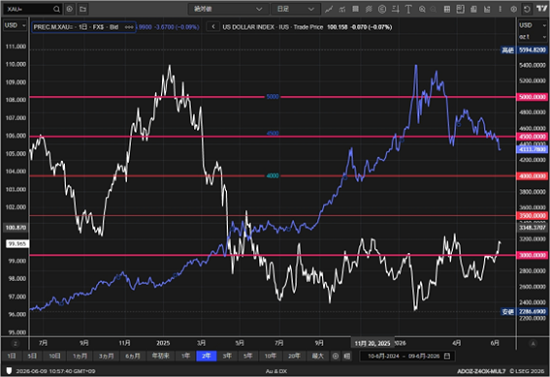The image size is (550, 377).
Task: Select the 6ヵ月 range tab
Action: point(133,356)
